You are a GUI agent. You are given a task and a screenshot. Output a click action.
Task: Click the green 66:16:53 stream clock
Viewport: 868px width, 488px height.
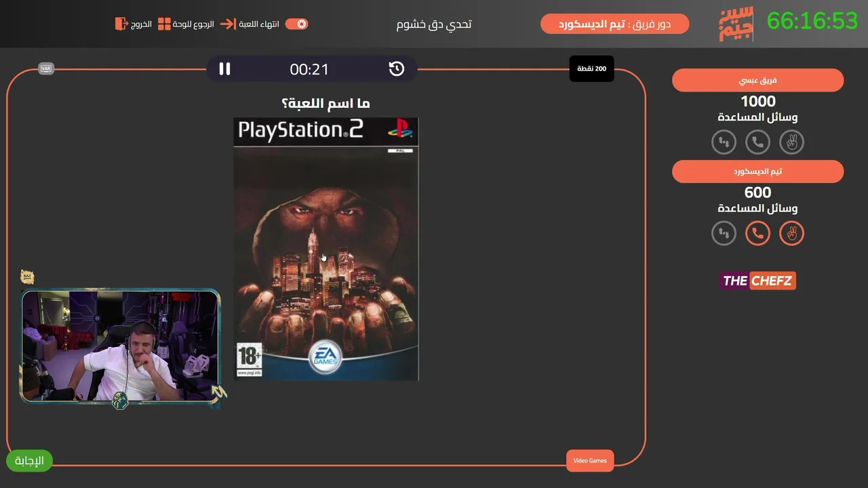[x=812, y=21]
